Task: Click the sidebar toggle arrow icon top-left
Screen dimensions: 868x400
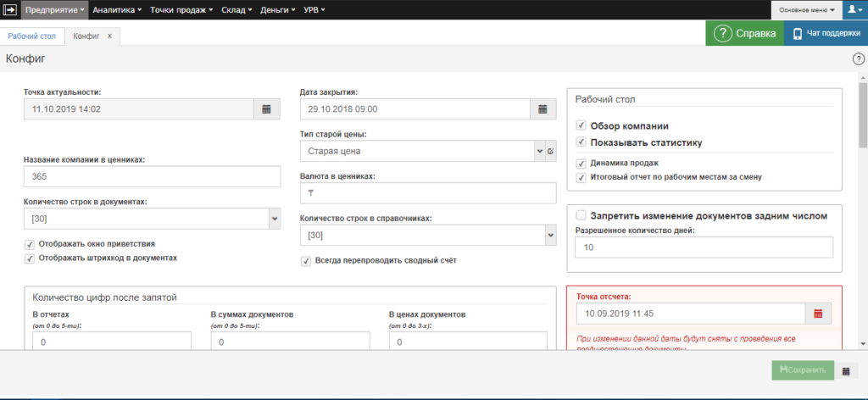Action: (x=11, y=9)
